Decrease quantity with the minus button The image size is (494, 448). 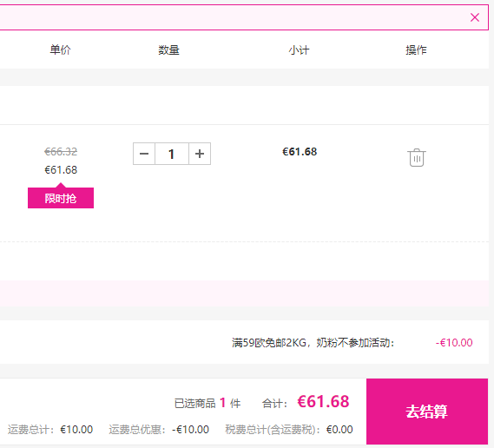(144, 154)
